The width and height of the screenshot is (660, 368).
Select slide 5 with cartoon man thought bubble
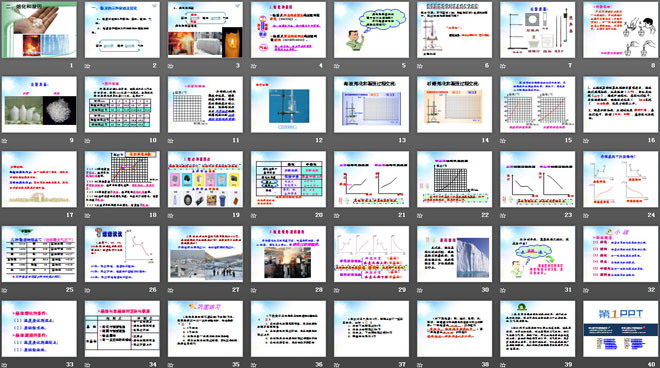(371, 30)
